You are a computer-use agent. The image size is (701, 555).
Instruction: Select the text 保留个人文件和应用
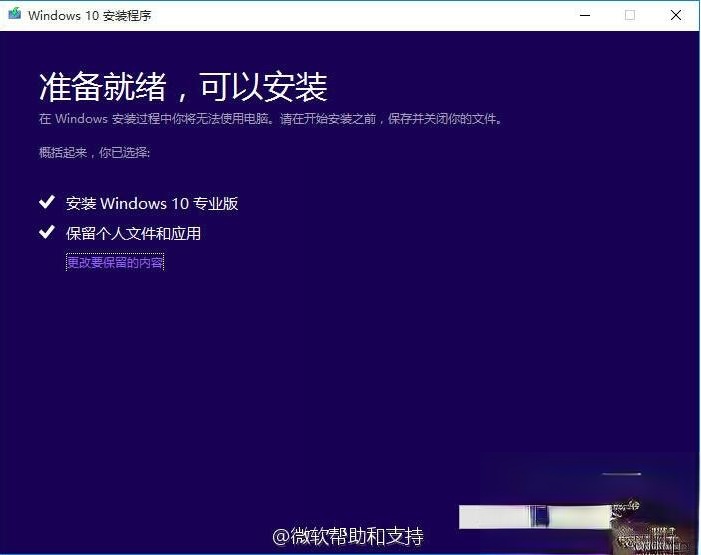[x=133, y=233]
